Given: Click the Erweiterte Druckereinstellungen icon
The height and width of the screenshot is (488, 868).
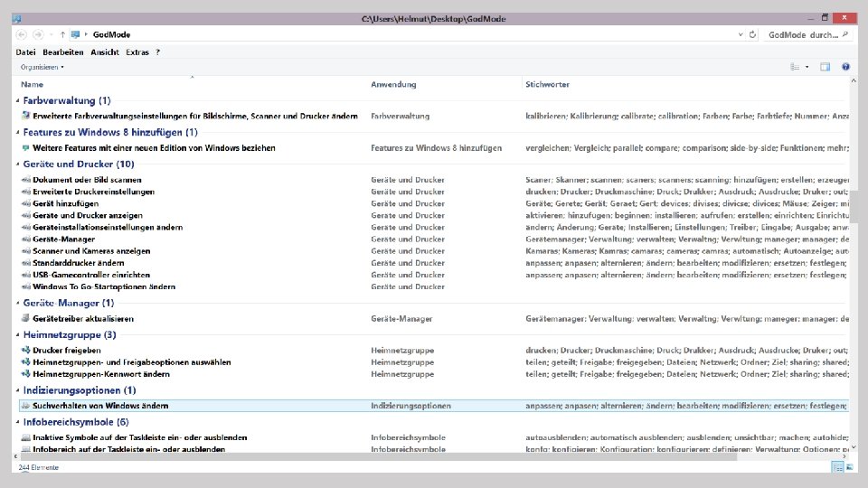Looking at the screenshot, I should 25,192.
